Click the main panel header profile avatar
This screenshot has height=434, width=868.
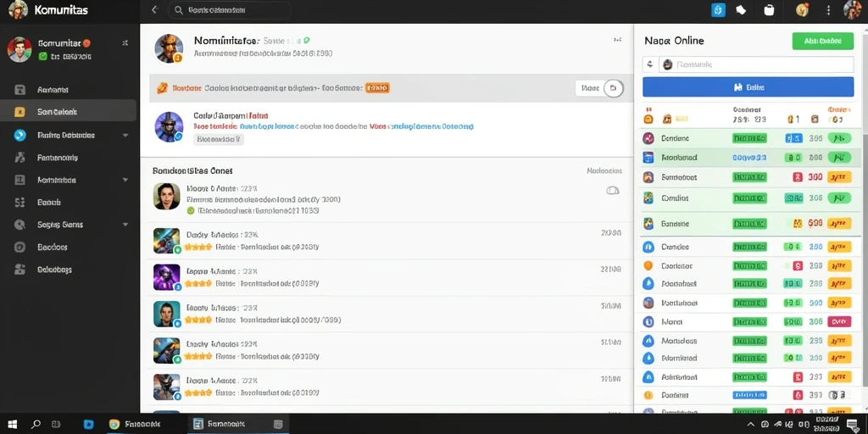pyautogui.click(x=169, y=47)
